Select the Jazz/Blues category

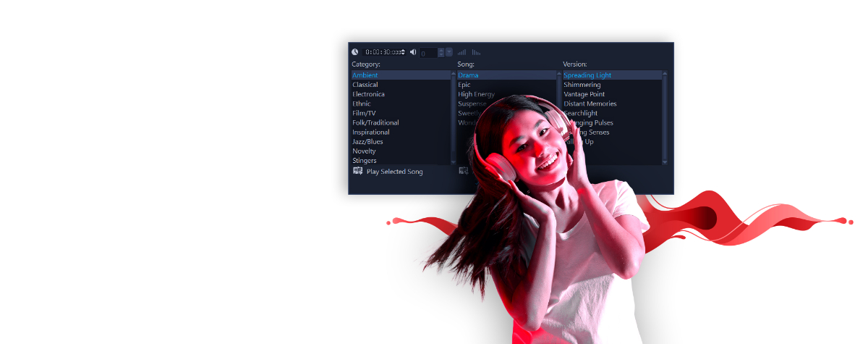(367, 141)
